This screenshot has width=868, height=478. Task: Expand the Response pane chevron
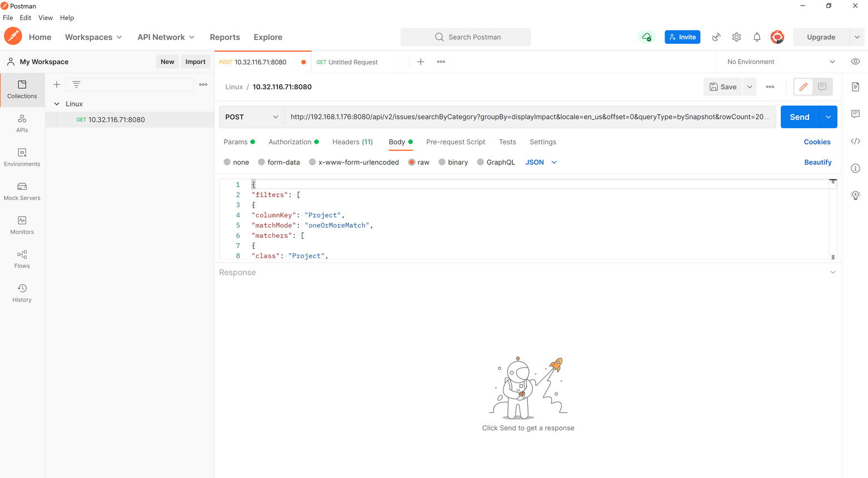coord(832,273)
